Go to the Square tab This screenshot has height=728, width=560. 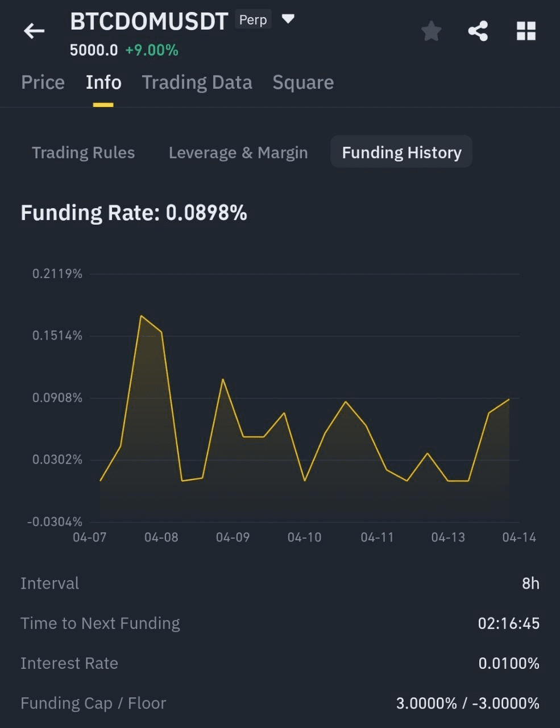303,82
